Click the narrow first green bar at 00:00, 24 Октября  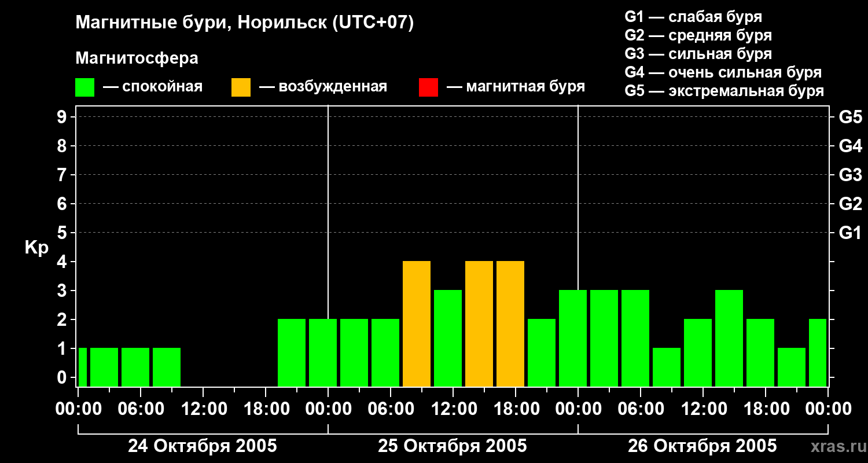click(82, 367)
